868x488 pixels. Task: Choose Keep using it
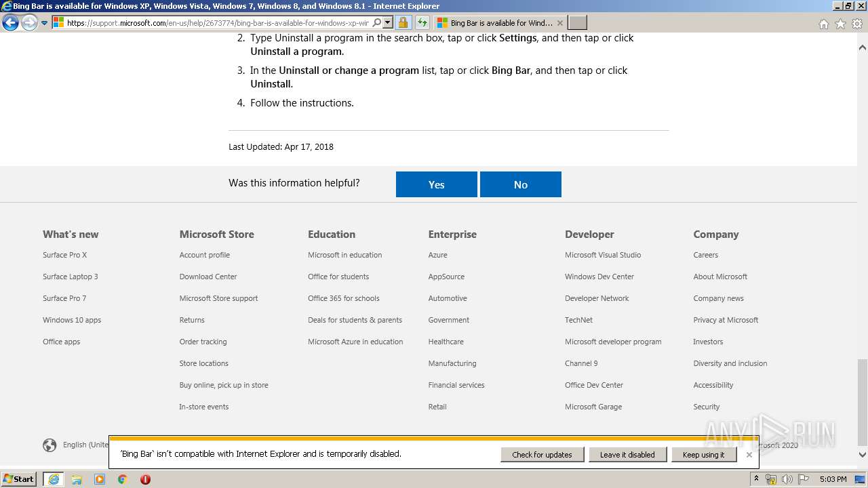[703, 455]
